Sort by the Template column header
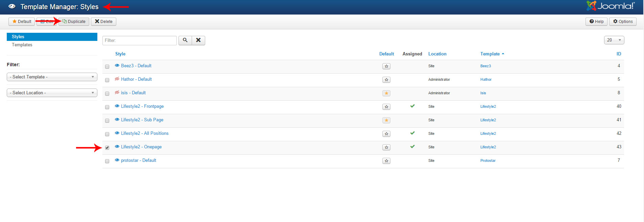 tap(492, 54)
